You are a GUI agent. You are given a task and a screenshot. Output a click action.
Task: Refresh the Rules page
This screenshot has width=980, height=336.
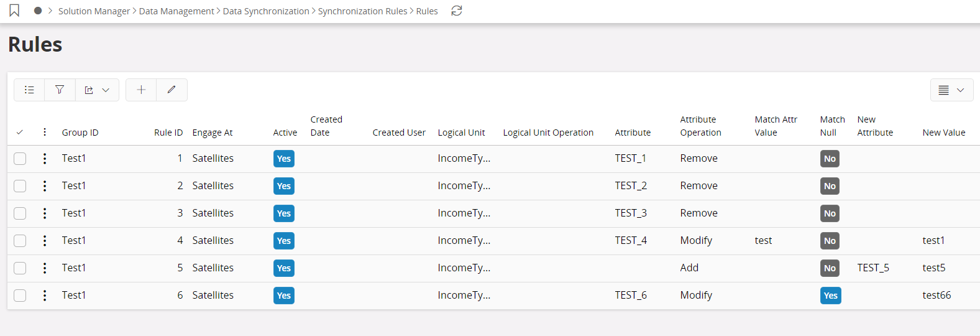tap(457, 11)
